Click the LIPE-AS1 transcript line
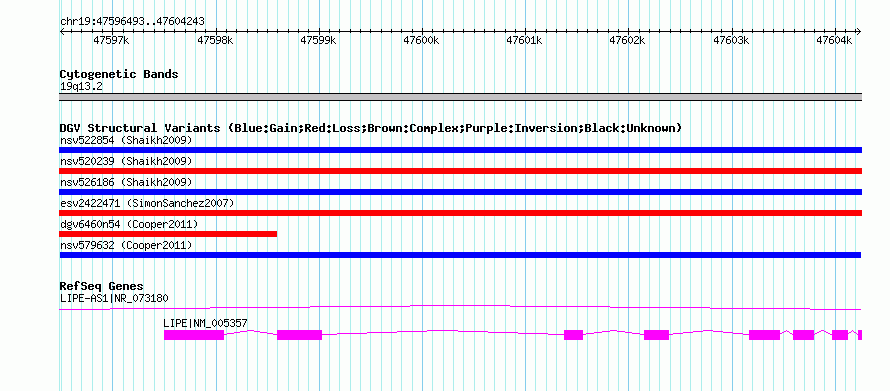The height and width of the screenshot is (391, 890). pos(460,308)
